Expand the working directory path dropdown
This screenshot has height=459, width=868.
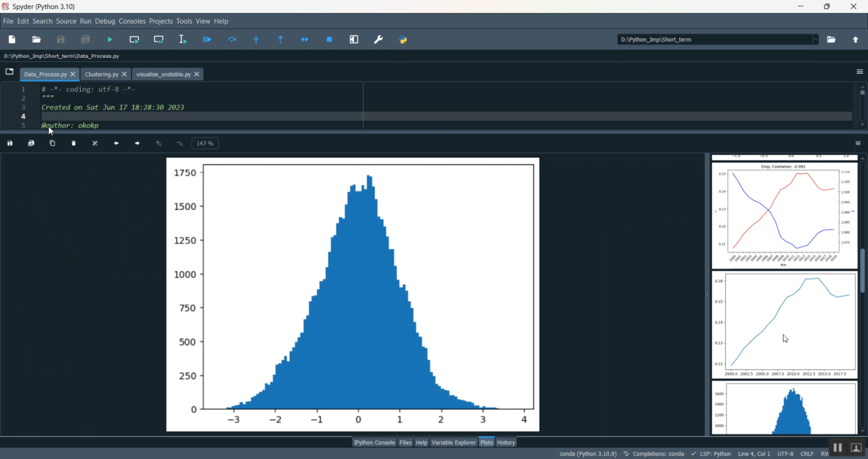click(815, 40)
